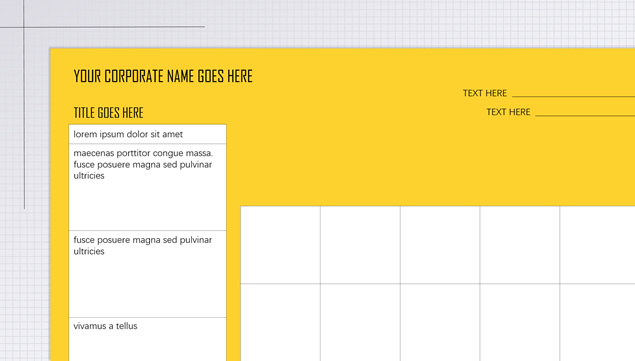This screenshot has height=361, width=635.
Task: Select the corporate name heading text
Action: pos(163,76)
